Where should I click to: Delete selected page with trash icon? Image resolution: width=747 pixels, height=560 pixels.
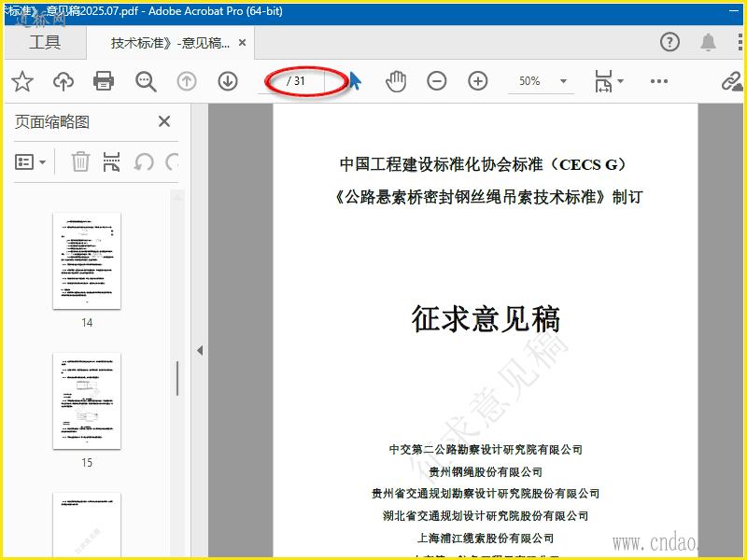click(x=80, y=161)
